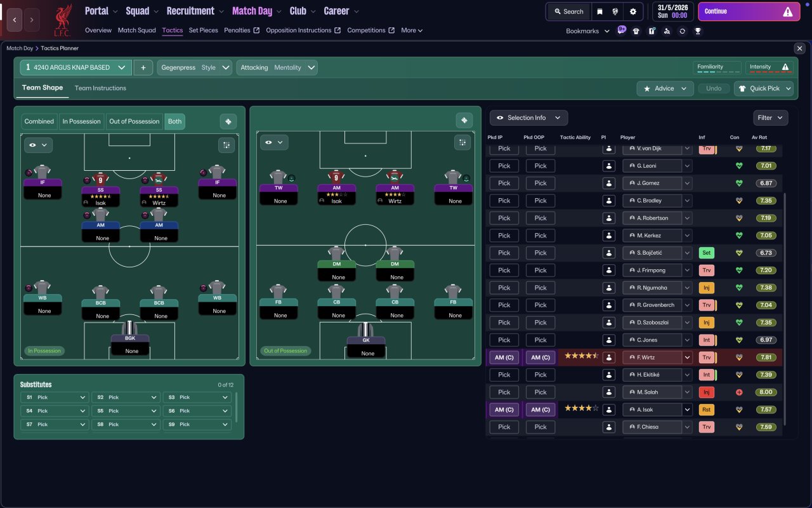Click the formation diamond icon above the In Possession pitch
Viewport: 812px width, 508px height.
point(228,121)
